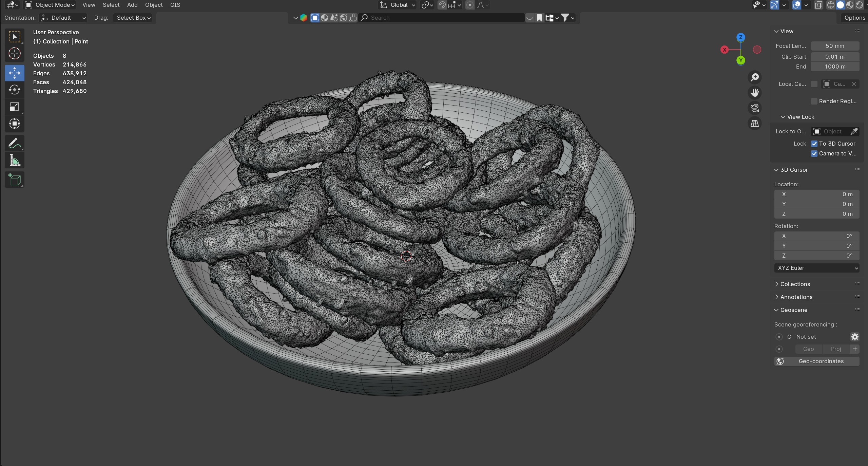Switch perspective/orthographic with grid icon
The height and width of the screenshot is (466, 868).
coord(755,124)
